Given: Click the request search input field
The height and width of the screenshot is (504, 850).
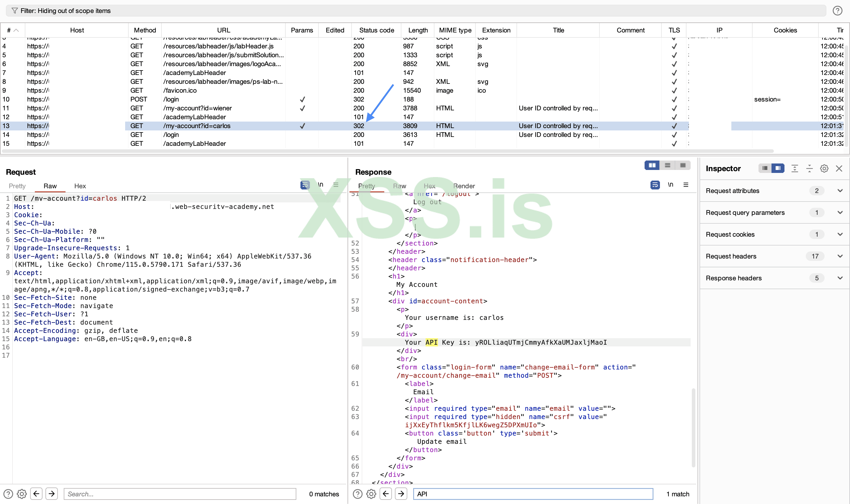Looking at the screenshot, I should point(180,494).
